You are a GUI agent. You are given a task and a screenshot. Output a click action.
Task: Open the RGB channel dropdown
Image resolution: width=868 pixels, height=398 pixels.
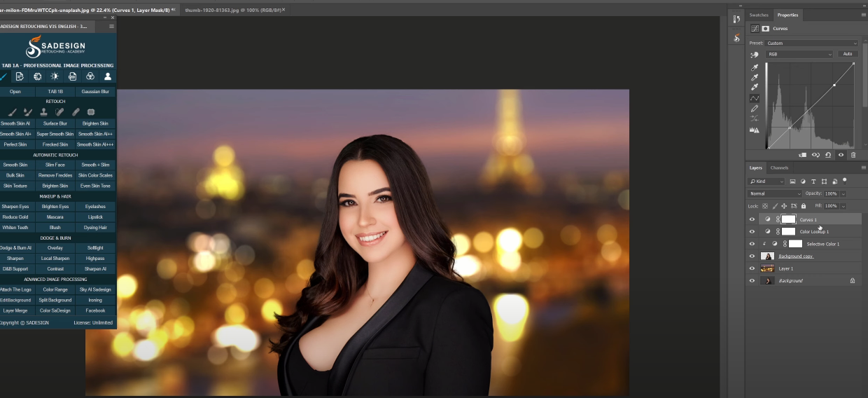(x=799, y=54)
